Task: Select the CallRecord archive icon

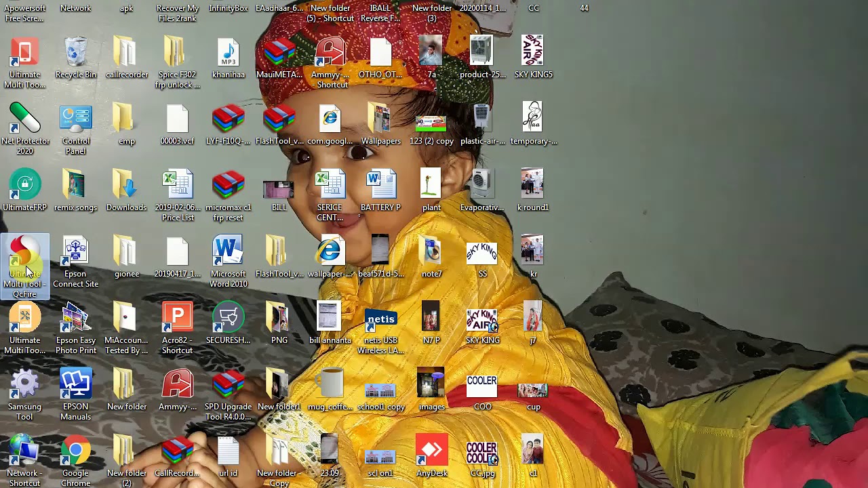Action: tap(178, 451)
